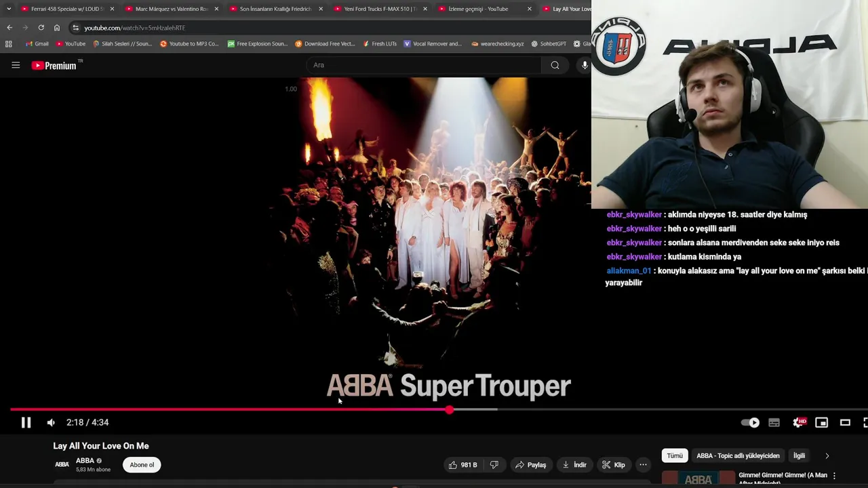868x488 pixels.
Task: Start voice search with the microphone icon
Action: coord(585,65)
